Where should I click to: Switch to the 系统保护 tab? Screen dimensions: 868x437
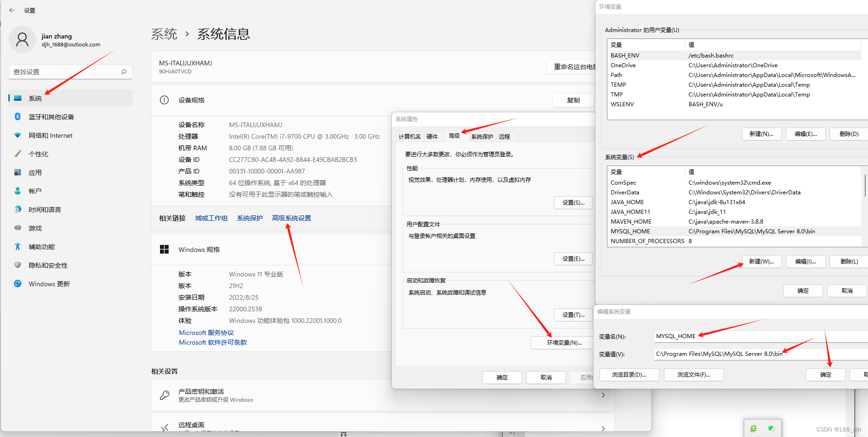(x=482, y=136)
